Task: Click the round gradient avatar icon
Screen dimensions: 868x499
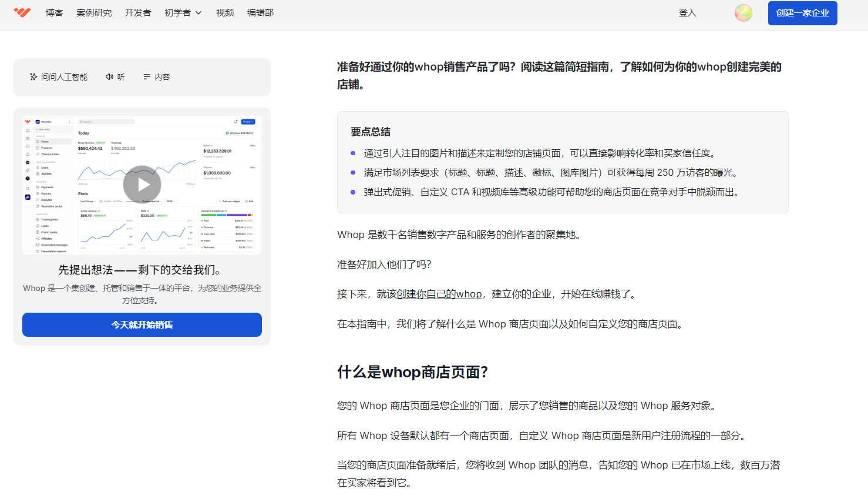Action: pyautogui.click(x=743, y=13)
